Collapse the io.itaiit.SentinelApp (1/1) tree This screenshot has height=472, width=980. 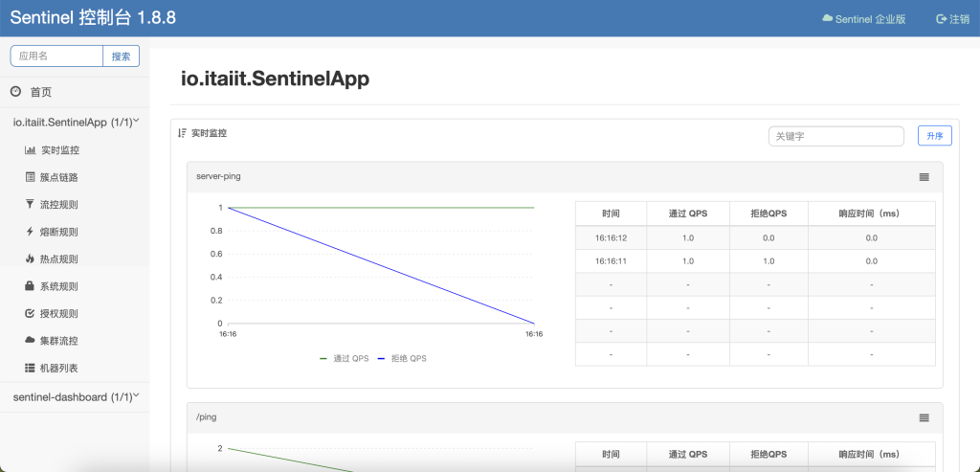tap(75, 123)
